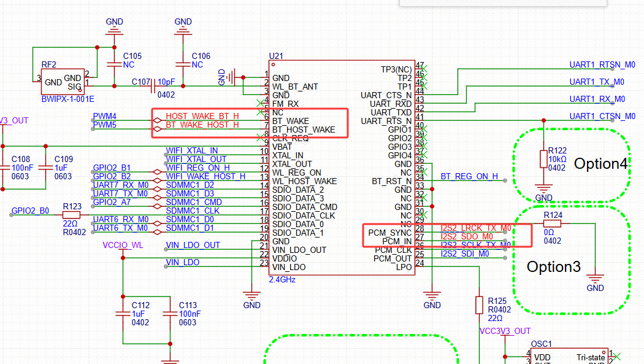The image size is (644, 364).
Task: Click the UART1_RTSN_M0 net label
Action: click(x=602, y=64)
